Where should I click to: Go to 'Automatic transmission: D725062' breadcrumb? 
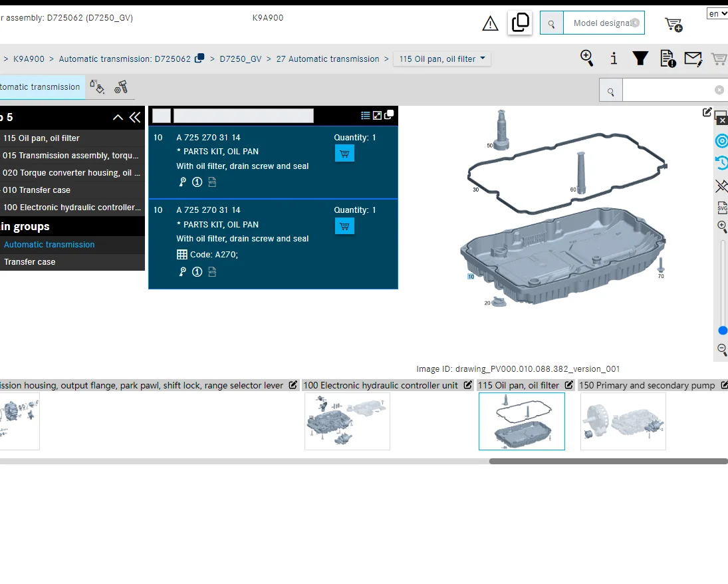coord(124,59)
